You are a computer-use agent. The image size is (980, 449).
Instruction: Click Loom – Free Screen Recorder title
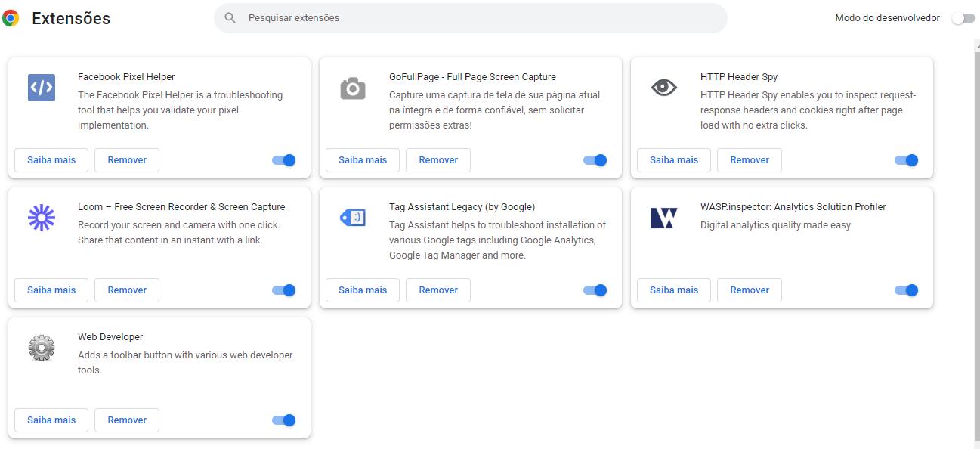pyautogui.click(x=181, y=207)
